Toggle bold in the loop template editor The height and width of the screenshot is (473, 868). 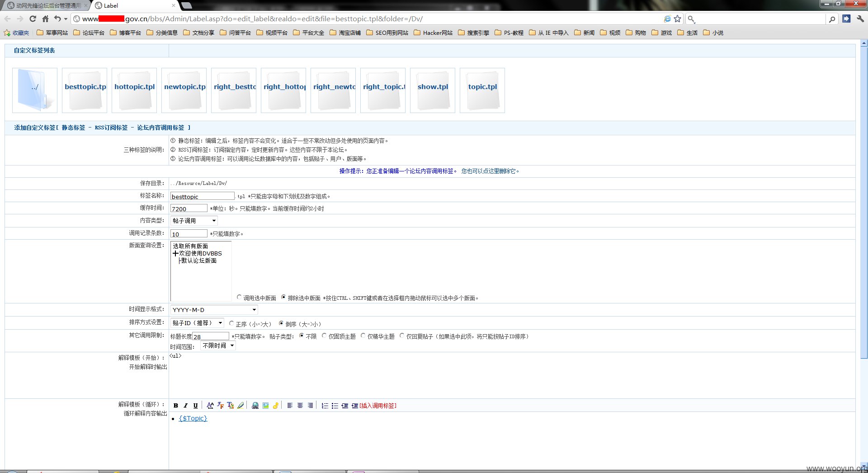176,406
